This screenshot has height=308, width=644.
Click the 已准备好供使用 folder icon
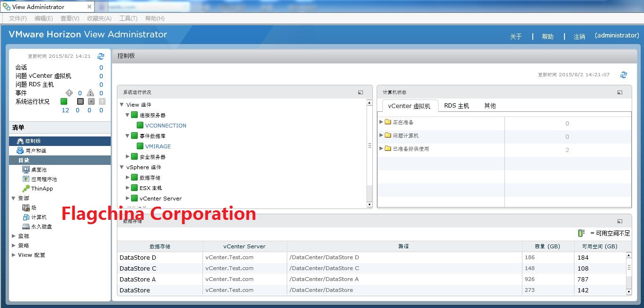[x=388, y=148]
